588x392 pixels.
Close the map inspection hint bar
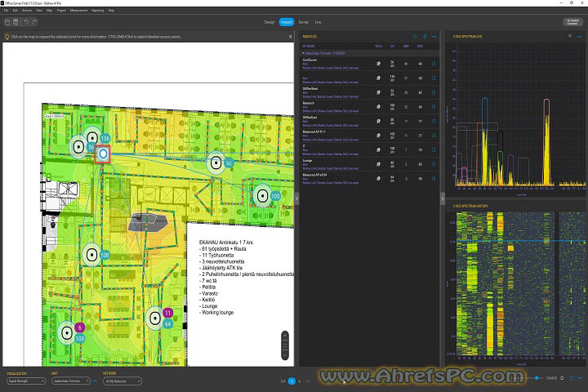pyautogui.click(x=290, y=37)
